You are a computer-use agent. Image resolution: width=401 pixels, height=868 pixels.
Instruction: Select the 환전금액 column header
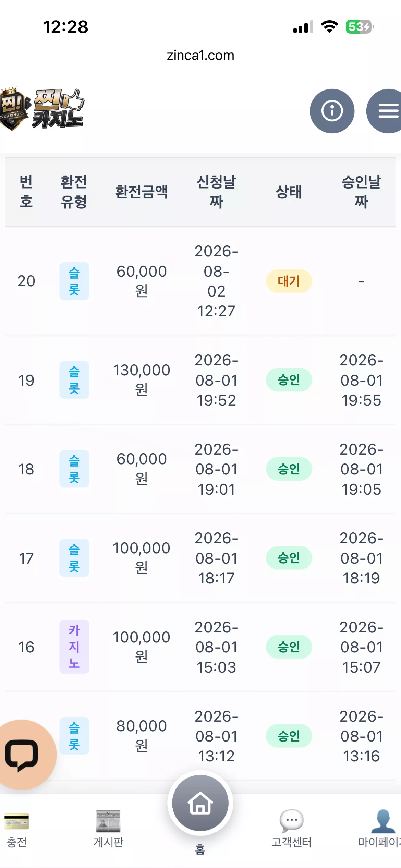click(x=142, y=192)
